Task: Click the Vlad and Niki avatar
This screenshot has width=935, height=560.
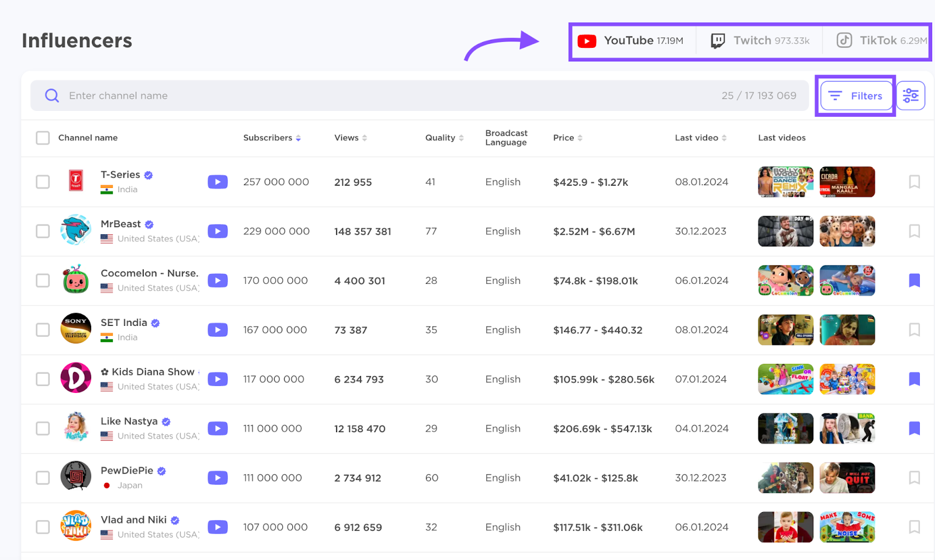Action: tap(76, 527)
